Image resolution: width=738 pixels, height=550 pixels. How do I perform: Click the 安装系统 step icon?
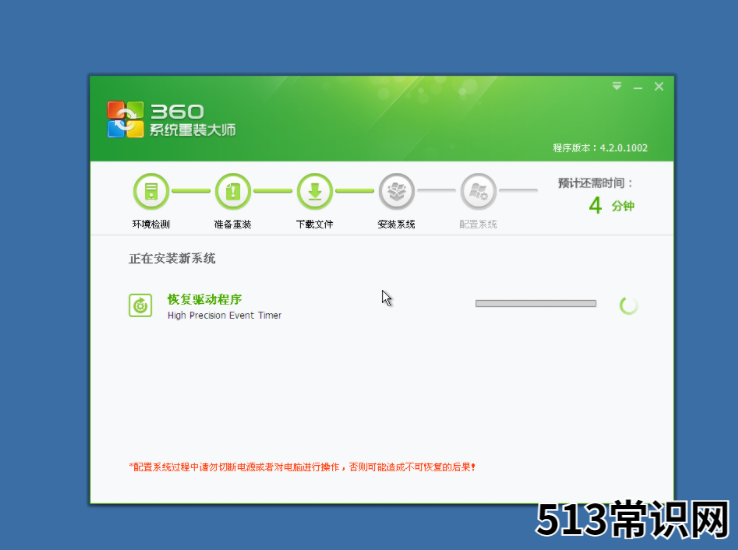[396, 191]
